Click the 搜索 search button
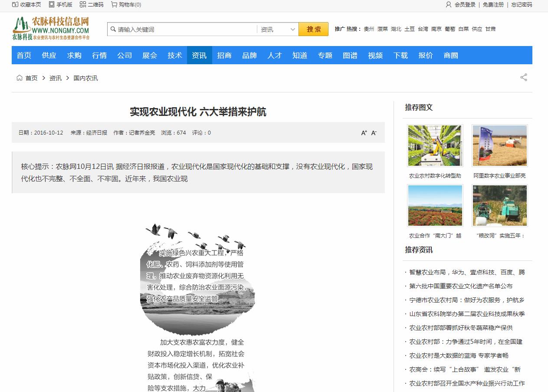 point(313,29)
